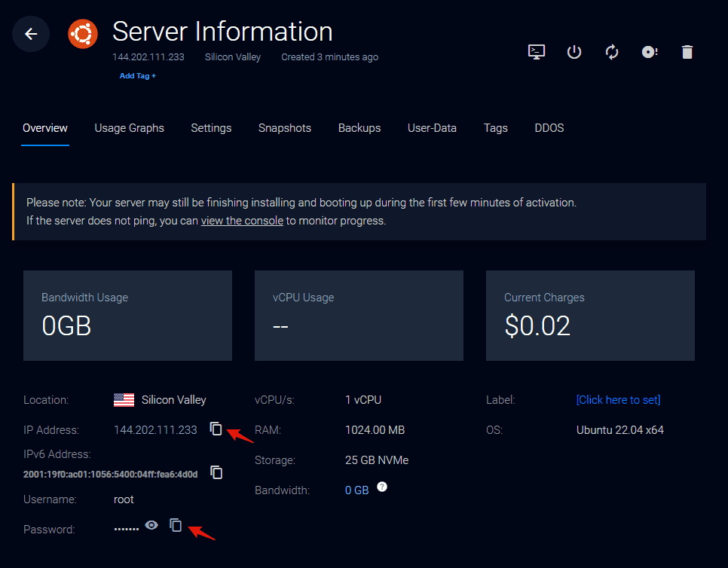Screen dimensions: 728x568
Task: Click the Add Tag + link
Action: [x=138, y=76]
